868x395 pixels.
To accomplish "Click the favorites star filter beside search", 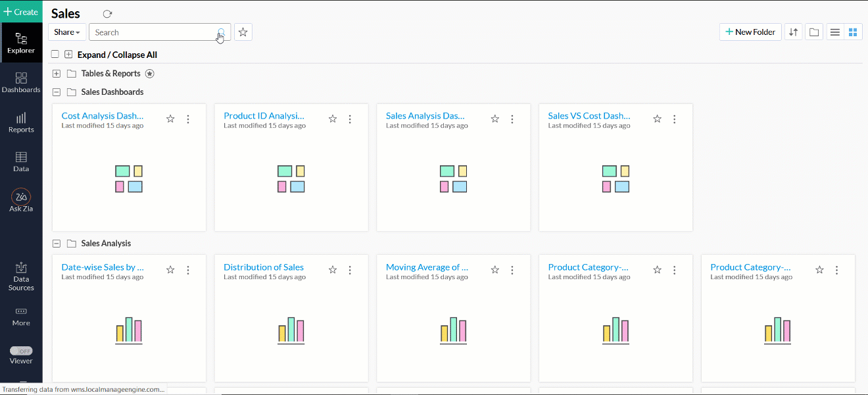I will pyautogui.click(x=243, y=32).
